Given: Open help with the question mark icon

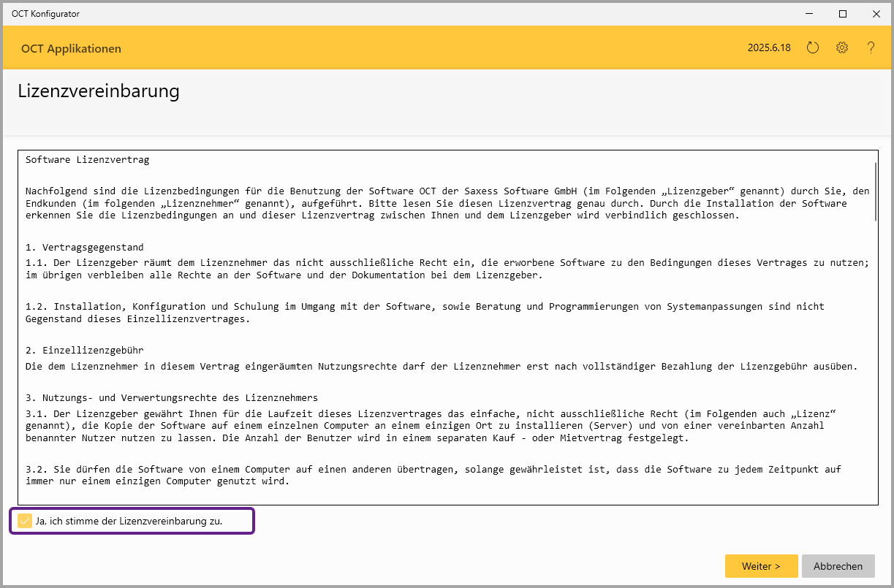Looking at the screenshot, I should click(x=871, y=48).
